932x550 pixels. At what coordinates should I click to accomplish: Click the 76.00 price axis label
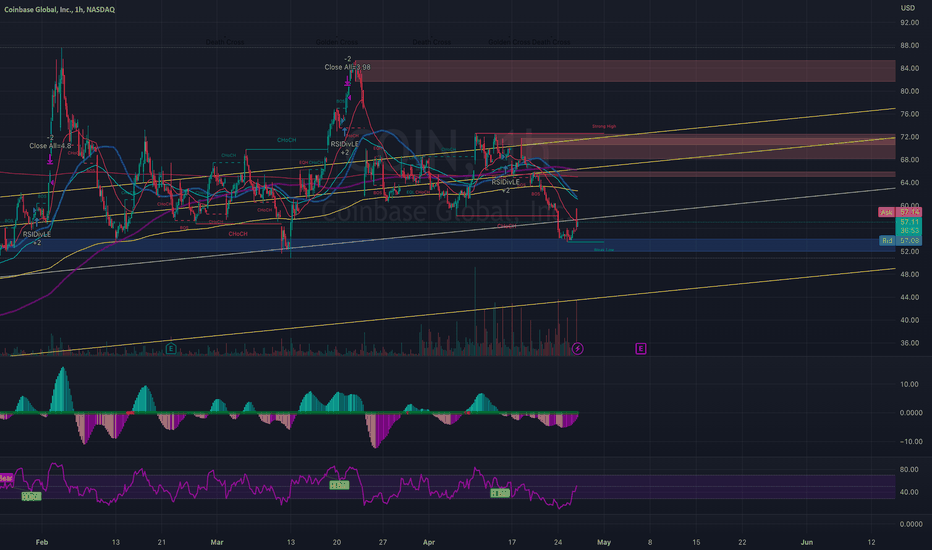[909, 114]
